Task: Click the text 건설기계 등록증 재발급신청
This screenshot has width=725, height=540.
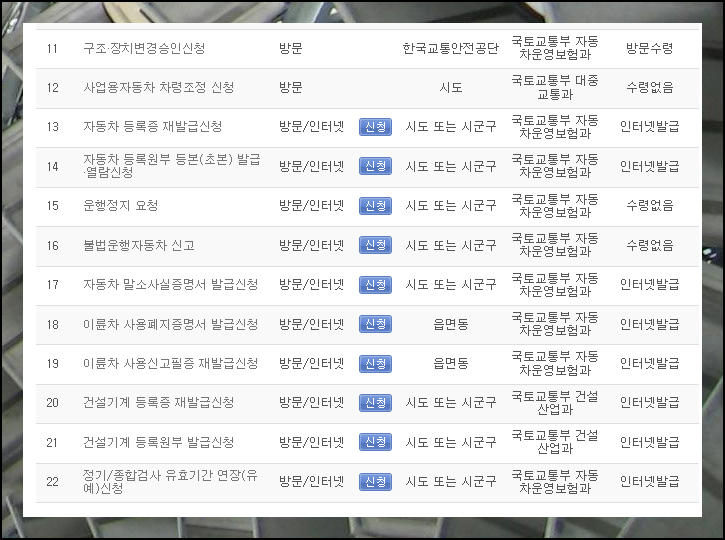Action: 159,403
